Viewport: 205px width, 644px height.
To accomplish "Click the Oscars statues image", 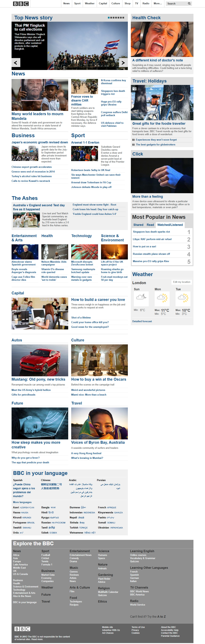I will click(99, 360).
